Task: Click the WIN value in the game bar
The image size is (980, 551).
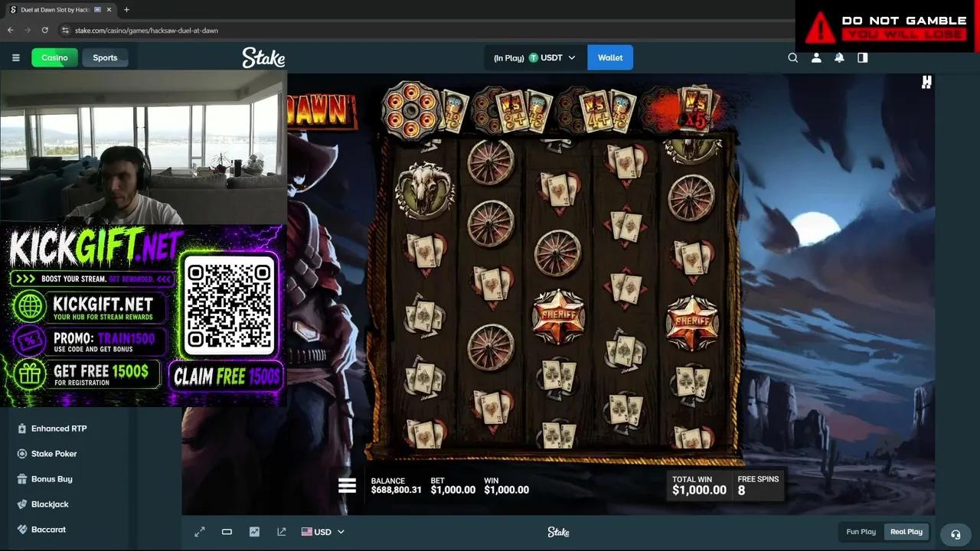Action: point(506,490)
